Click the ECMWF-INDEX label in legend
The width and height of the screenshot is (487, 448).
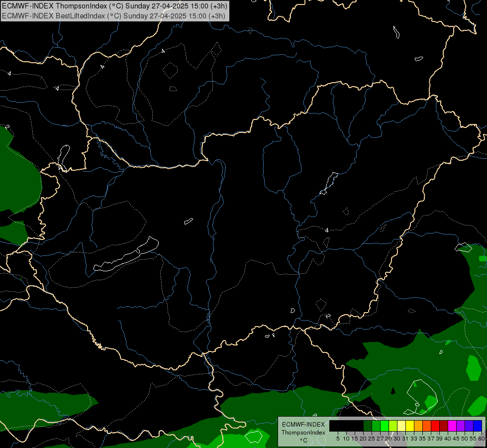(x=303, y=425)
